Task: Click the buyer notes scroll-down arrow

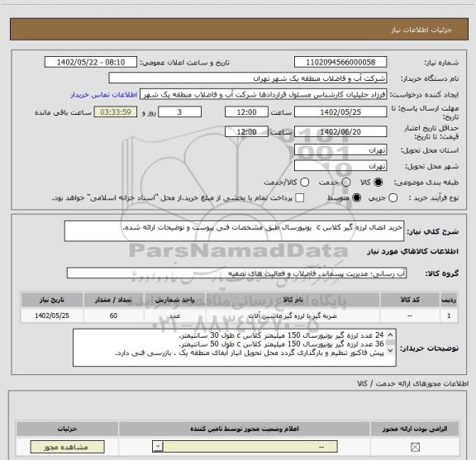Action: 390,350
